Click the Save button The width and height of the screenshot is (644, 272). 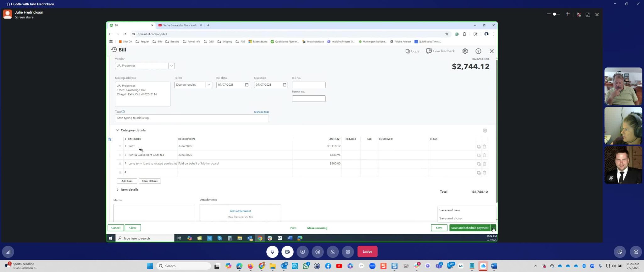coord(439,228)
